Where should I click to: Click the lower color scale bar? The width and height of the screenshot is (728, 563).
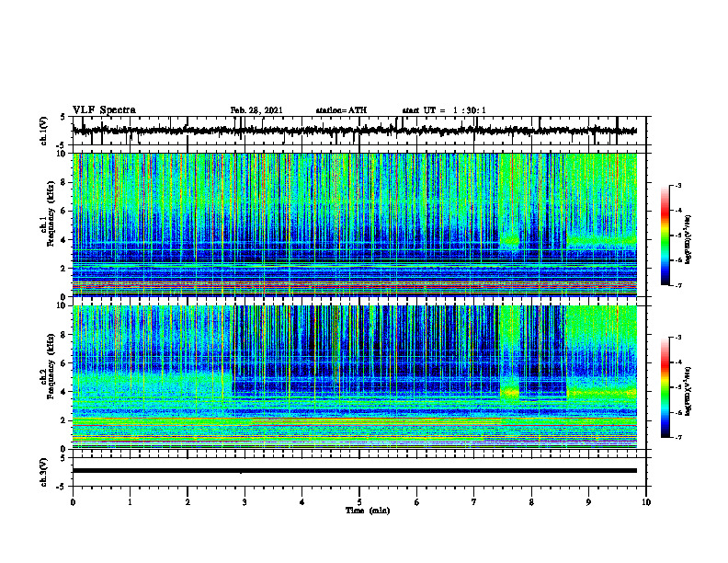(665, 387)
